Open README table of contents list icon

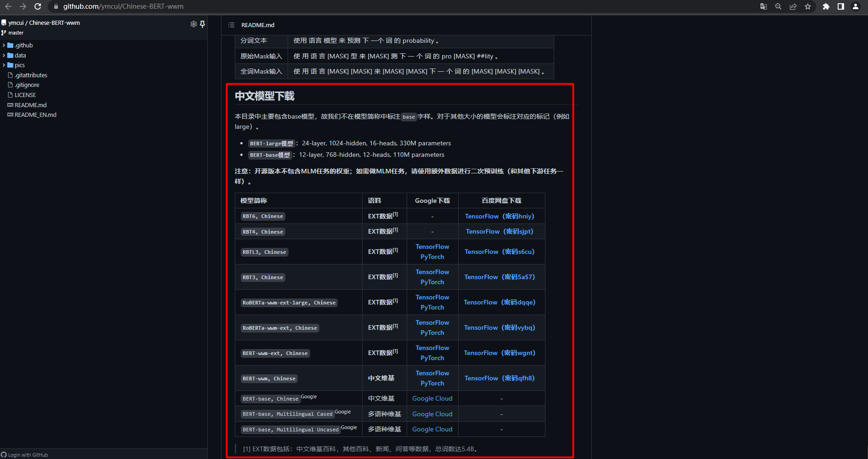[x=231, y=25]
